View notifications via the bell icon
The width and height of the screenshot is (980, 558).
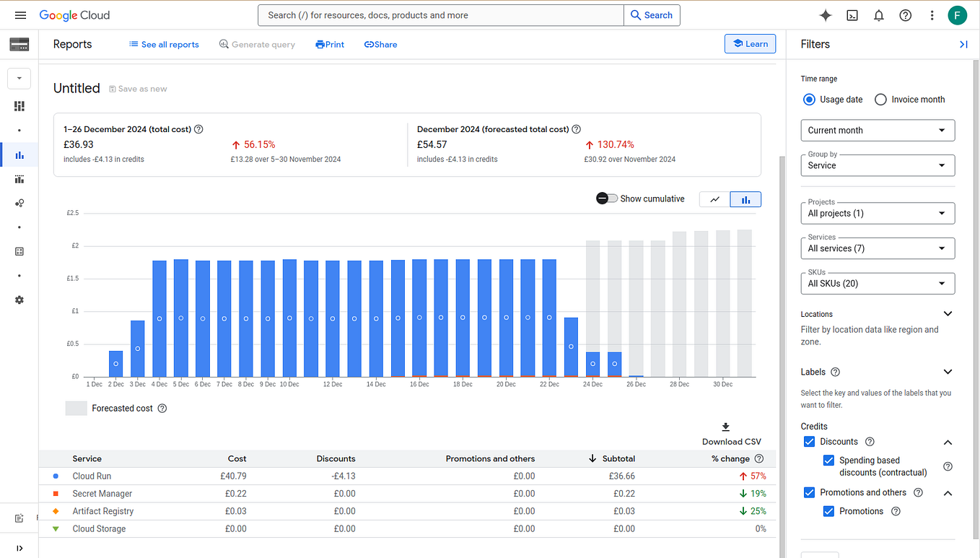point(878,14)
